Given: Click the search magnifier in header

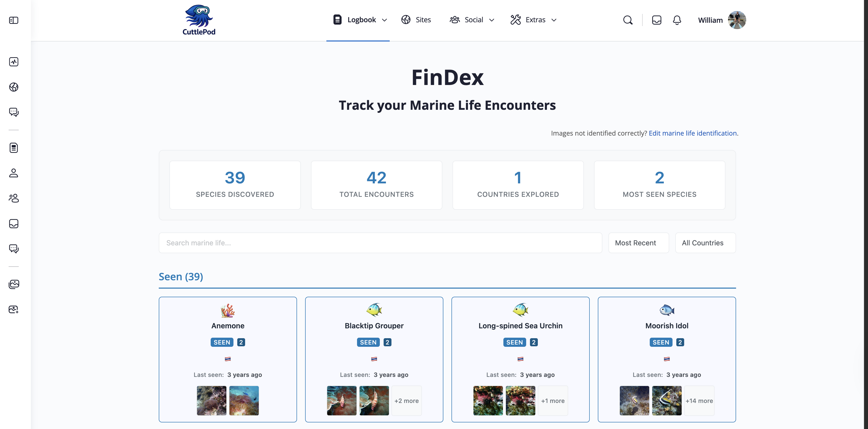Looking at the screenshot, I should 627,20.
